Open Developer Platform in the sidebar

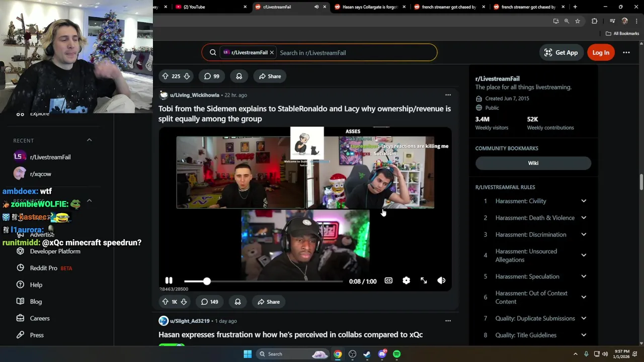click(55, 251)
